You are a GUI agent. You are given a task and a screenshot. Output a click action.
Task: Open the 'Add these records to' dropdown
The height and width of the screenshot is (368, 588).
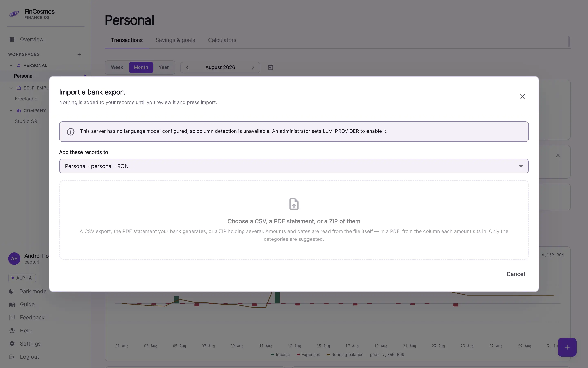(294, 166)
